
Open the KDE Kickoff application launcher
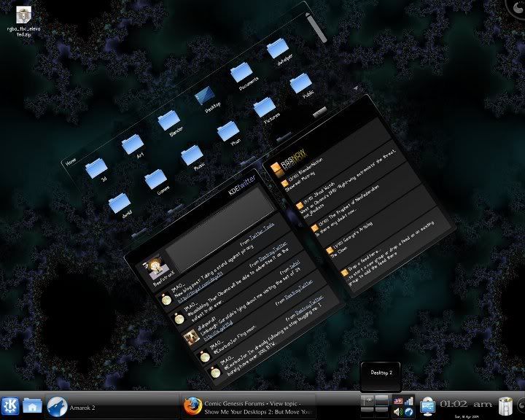(10, 405)
